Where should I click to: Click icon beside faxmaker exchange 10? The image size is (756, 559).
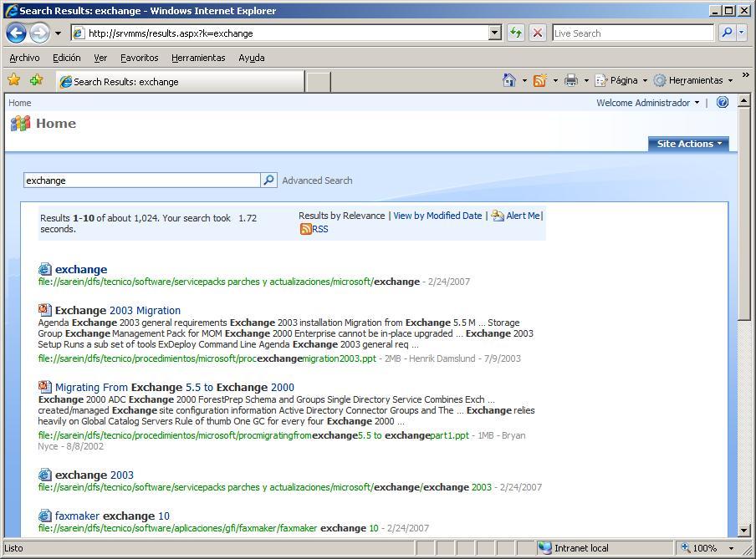tap(45, 516)
